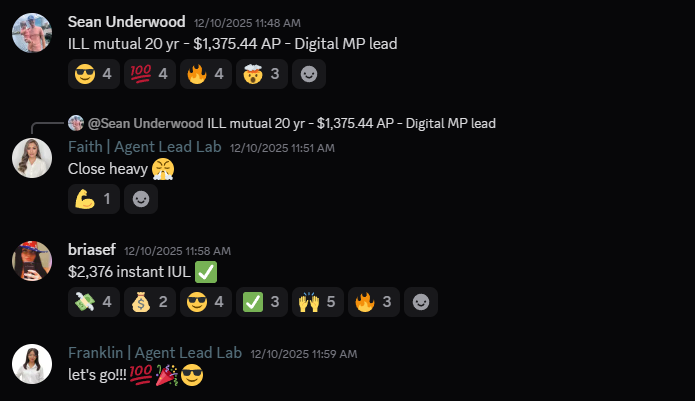695x401 pixels.
Task: Click the money bag reaction with 2
Action: click(x=149, y=302)
